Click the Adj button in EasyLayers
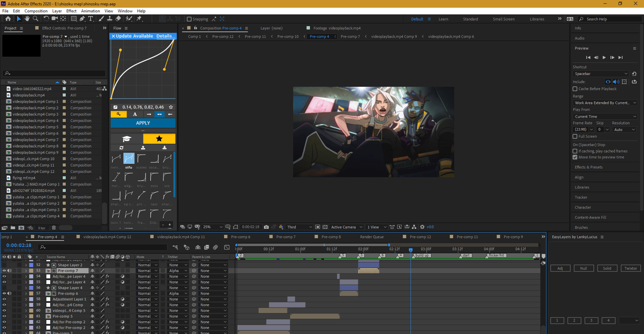 [x=560, y=268]
